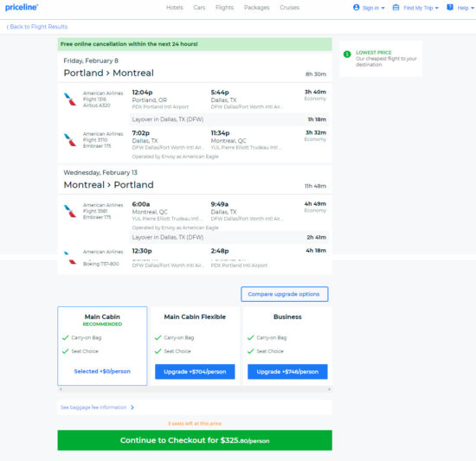The width and height of the screenshot is (476, 461).
Task: Click the fare options horizontal scrollbar
Action: click(195, 389)
